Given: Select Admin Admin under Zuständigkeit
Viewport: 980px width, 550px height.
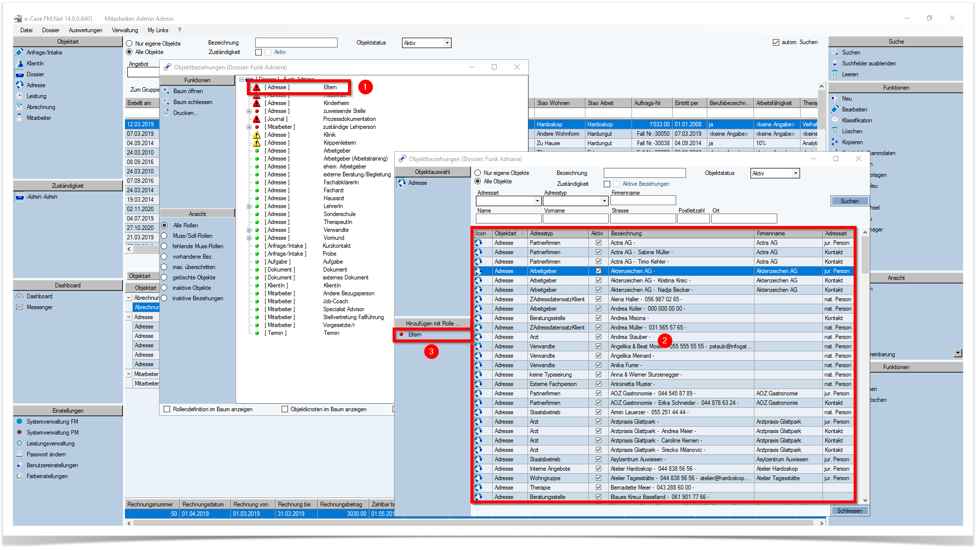Looking at the screenshot, I should click(42, 197).
